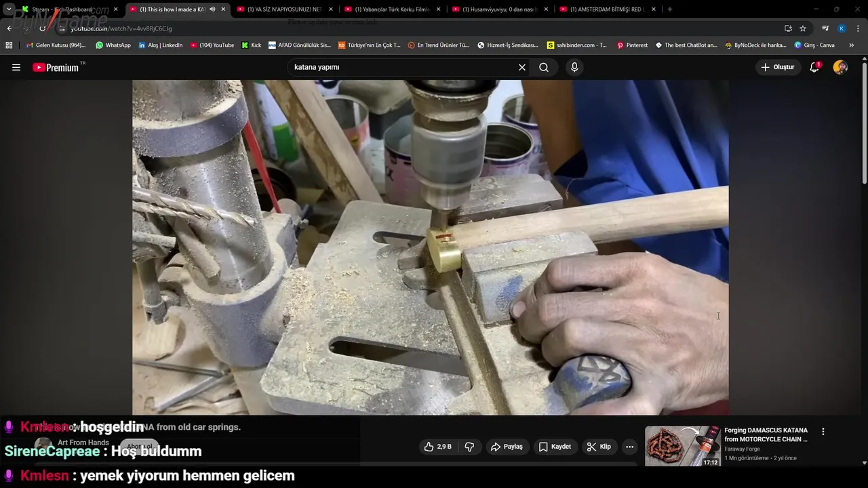The image size is (868, 488).
Task: Open media control icon in browser toolbar
Action: [825, 28]
